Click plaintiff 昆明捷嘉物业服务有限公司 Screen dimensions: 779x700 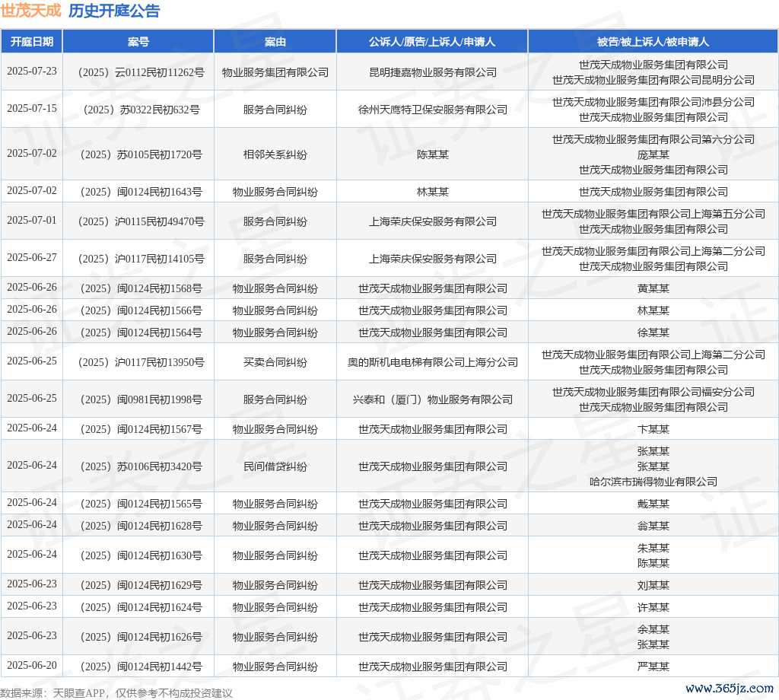tap(432, 72)
